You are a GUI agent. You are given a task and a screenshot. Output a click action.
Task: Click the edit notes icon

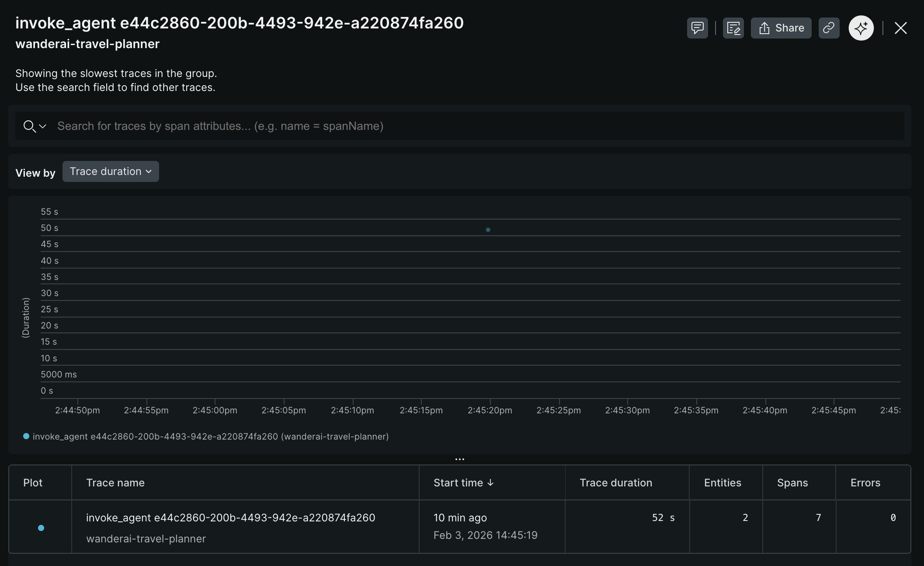point(733,28)
